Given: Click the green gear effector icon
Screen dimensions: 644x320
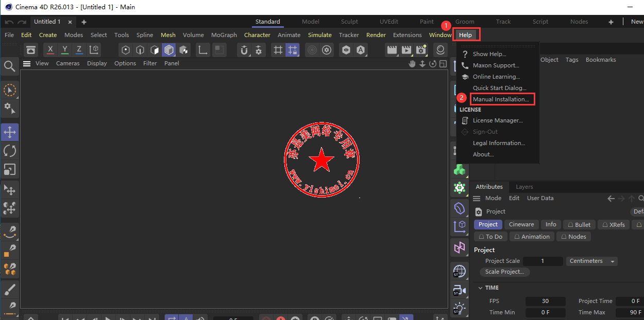Looking at the screenshot, I should coord(460,188).
